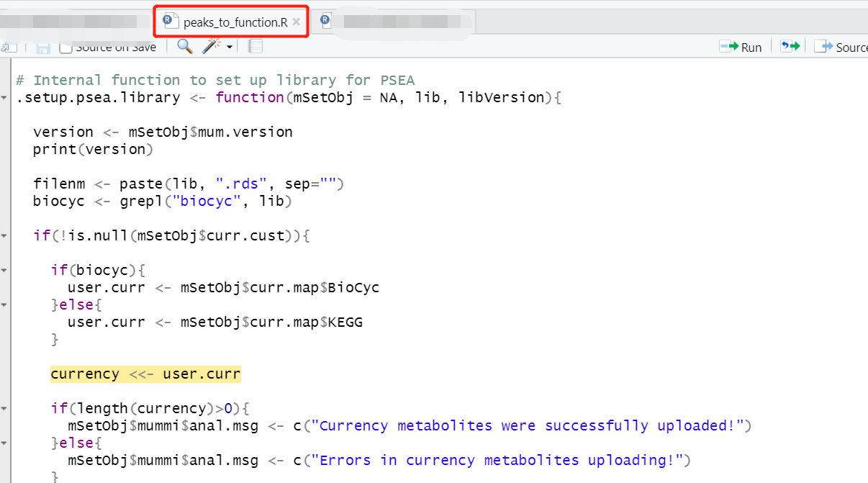Image resolution: width=868 pixels, height=483 pixels.
Task: Toggle the Source on Save checkbox
Action: pyautogui.click(x=65, y=48)
